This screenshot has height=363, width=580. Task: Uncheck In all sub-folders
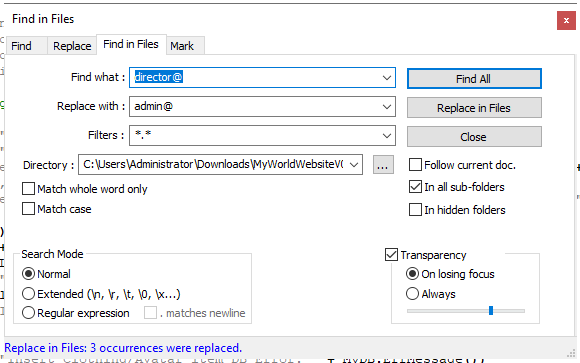[x=415, y=187]
